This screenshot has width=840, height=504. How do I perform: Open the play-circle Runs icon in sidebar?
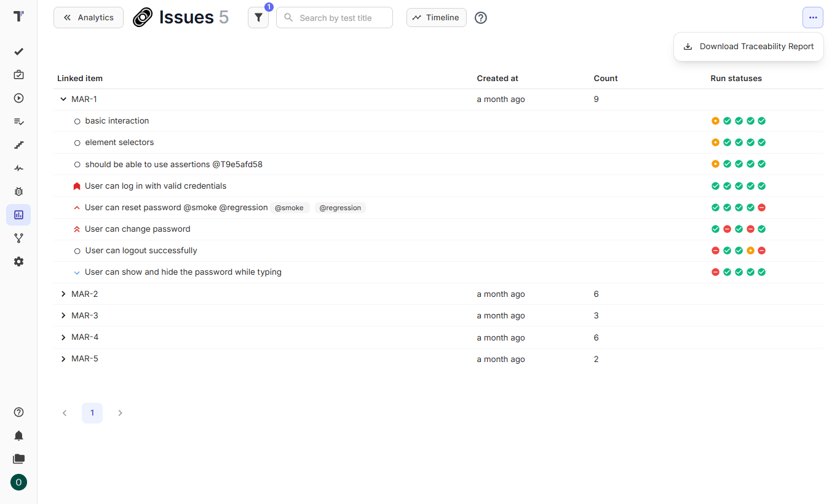(x=18, y=98)
